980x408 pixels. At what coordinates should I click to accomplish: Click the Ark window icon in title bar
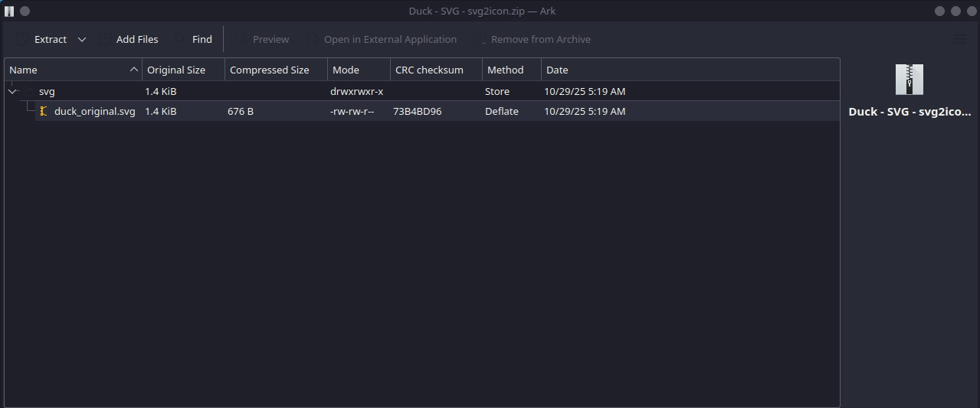click(10, 11)
